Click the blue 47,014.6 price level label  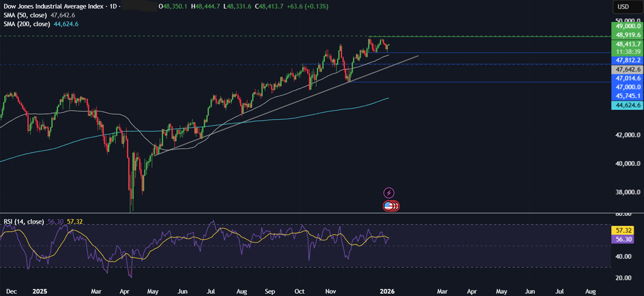tap(628, 78)
